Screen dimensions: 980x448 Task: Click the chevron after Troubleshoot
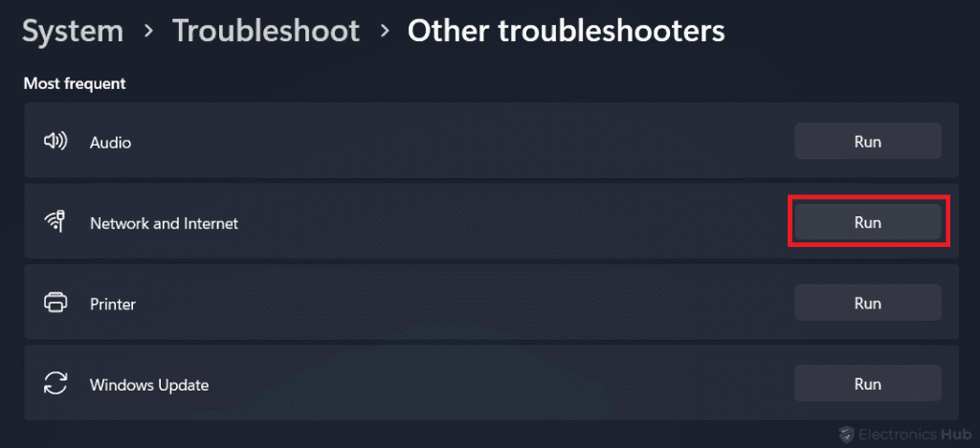385,32
